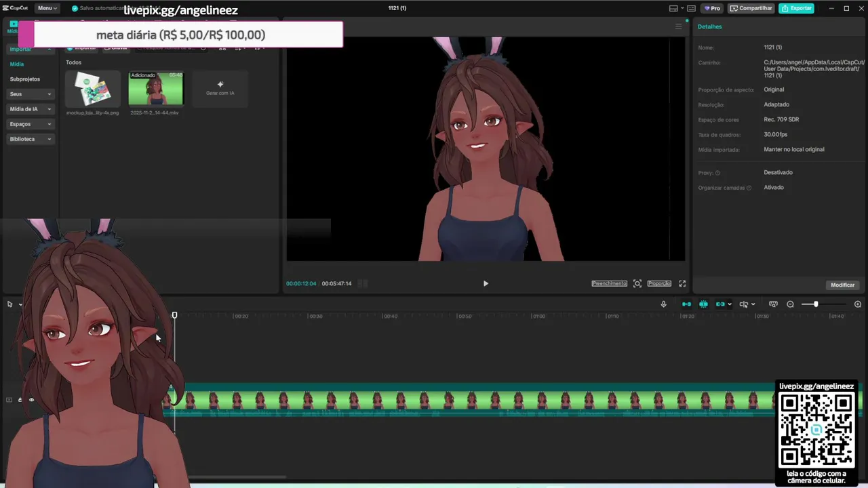Click the 30.00fps frame rate value

[776, 134]
